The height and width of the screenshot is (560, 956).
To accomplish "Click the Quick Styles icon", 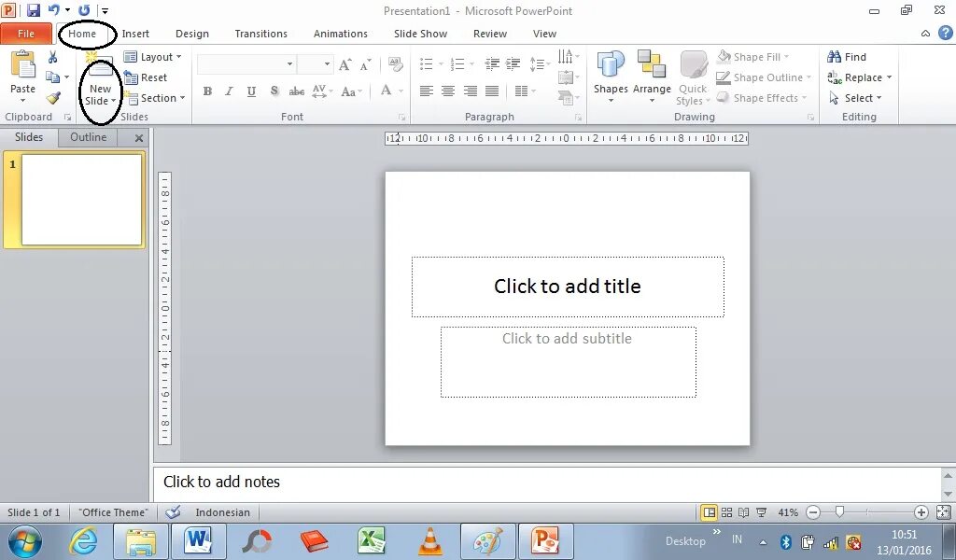I will [694, 65].
